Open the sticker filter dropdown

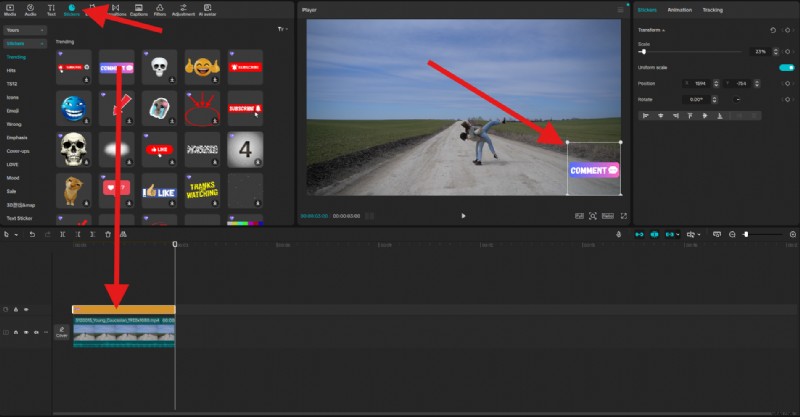pyautogui.click(x=282, y=29)
